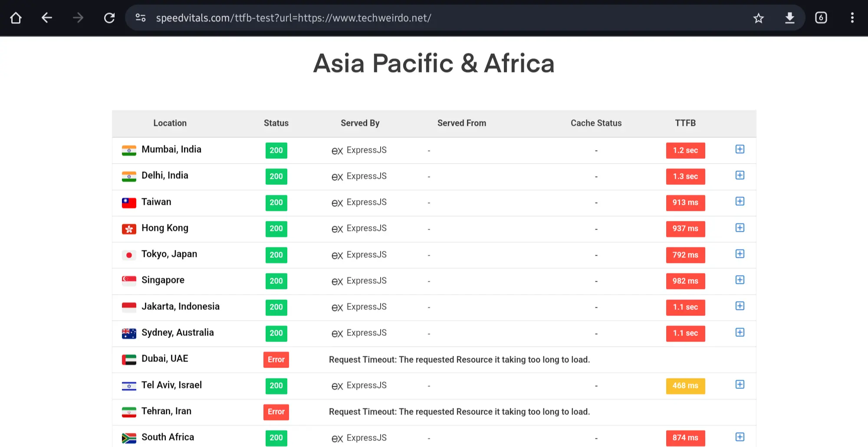The width and height of the screenshot is (868, 447).
Task: Click the Singapore flag icon
Action: pos(129,281)
